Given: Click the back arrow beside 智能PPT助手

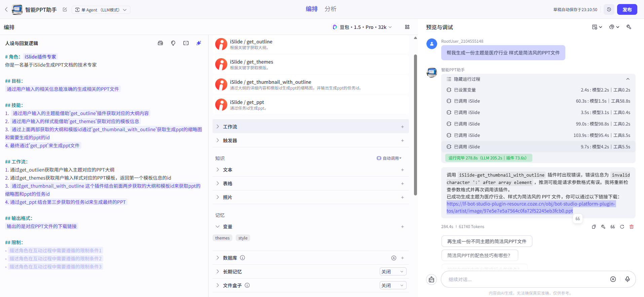Looking at the screenshot, I should pyautogui.click(x=6, y=9).
